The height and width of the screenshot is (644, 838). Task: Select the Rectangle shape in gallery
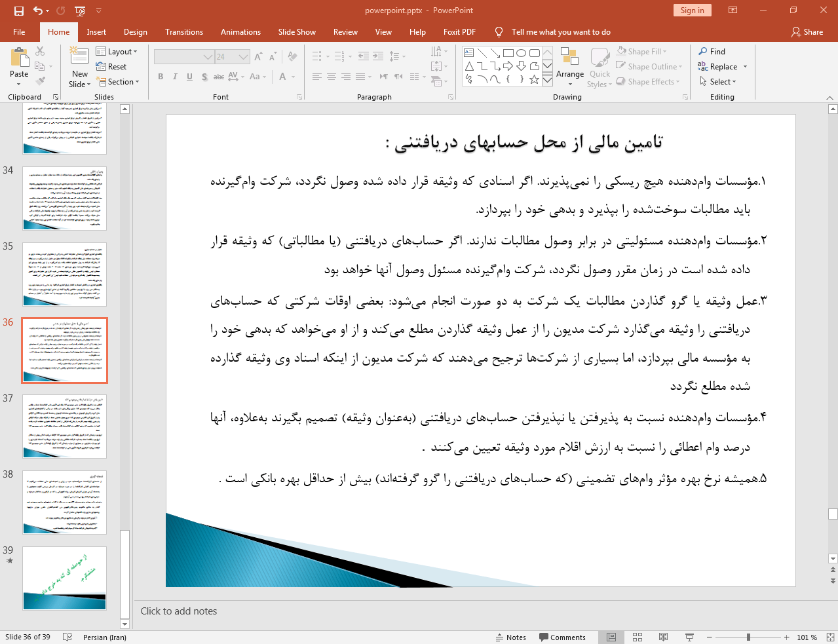click(x=508, y=53)
